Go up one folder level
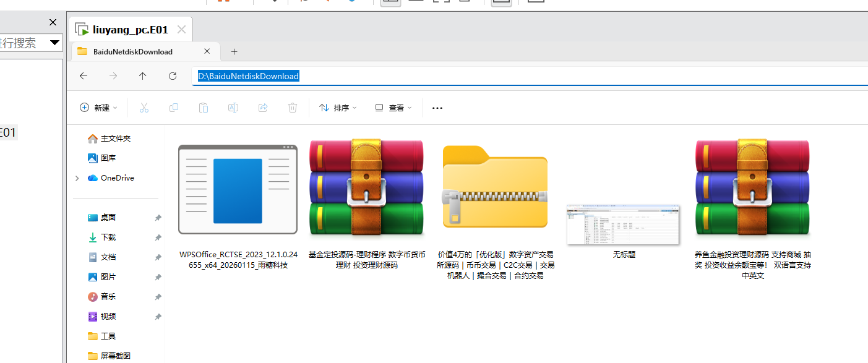 point(143,76)
